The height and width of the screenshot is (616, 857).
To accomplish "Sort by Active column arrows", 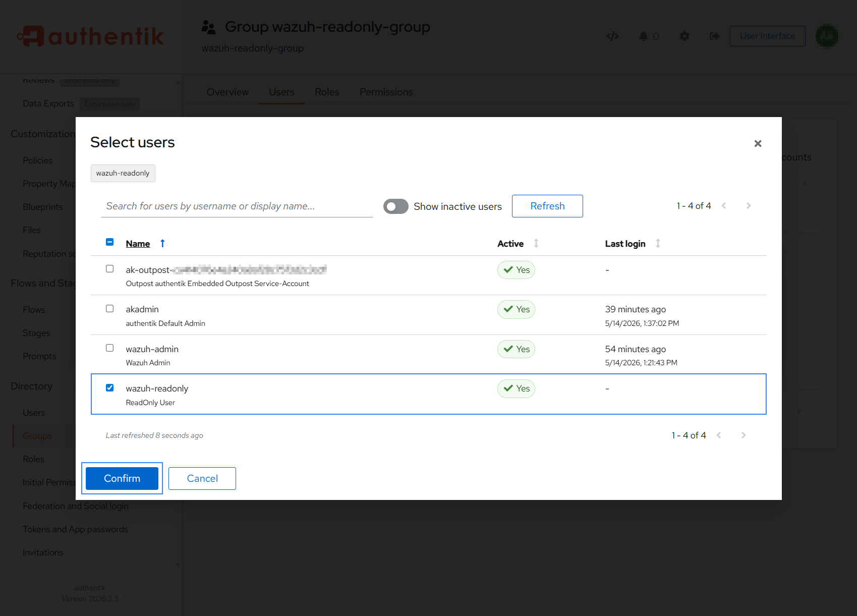I will pyautogui.click(x=536, y=244).
